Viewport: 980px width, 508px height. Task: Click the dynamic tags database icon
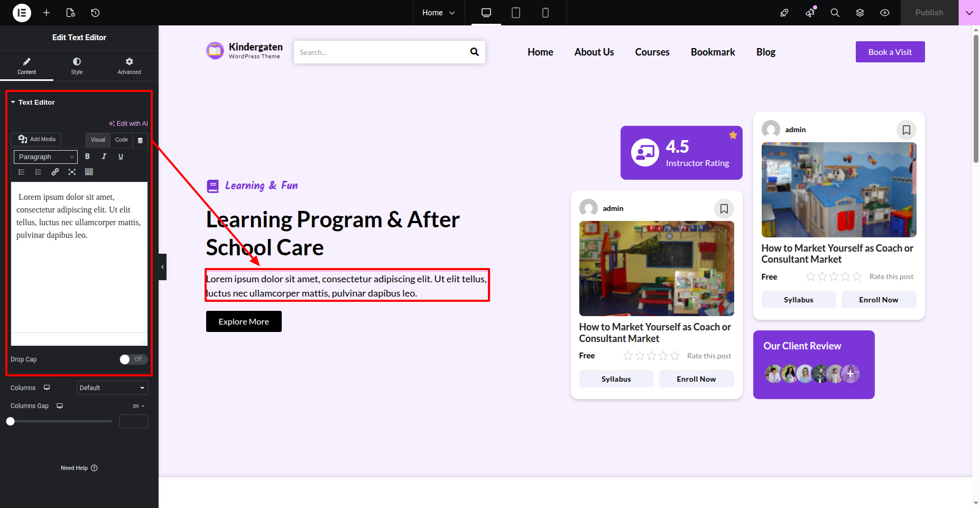[140, 140]
